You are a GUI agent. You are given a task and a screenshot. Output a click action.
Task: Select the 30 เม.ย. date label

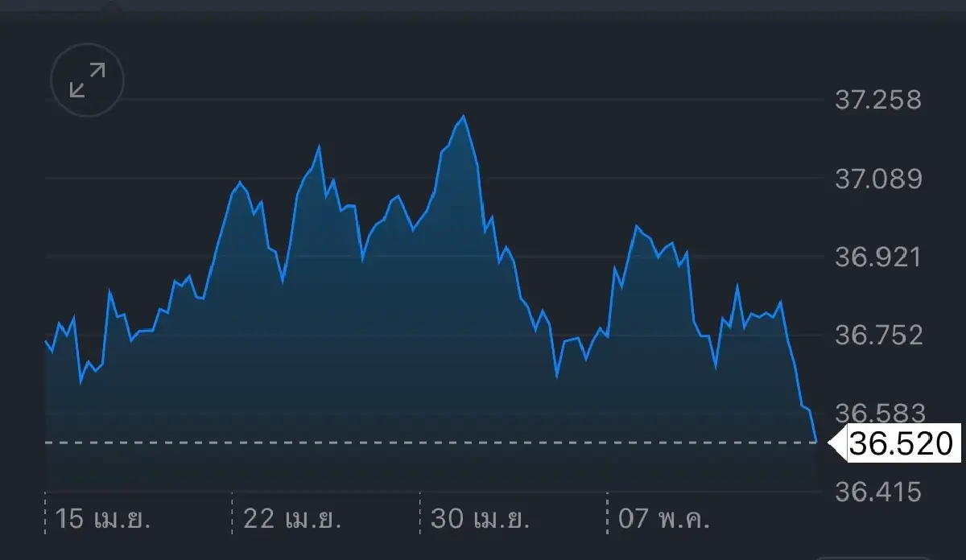(480, 519)
